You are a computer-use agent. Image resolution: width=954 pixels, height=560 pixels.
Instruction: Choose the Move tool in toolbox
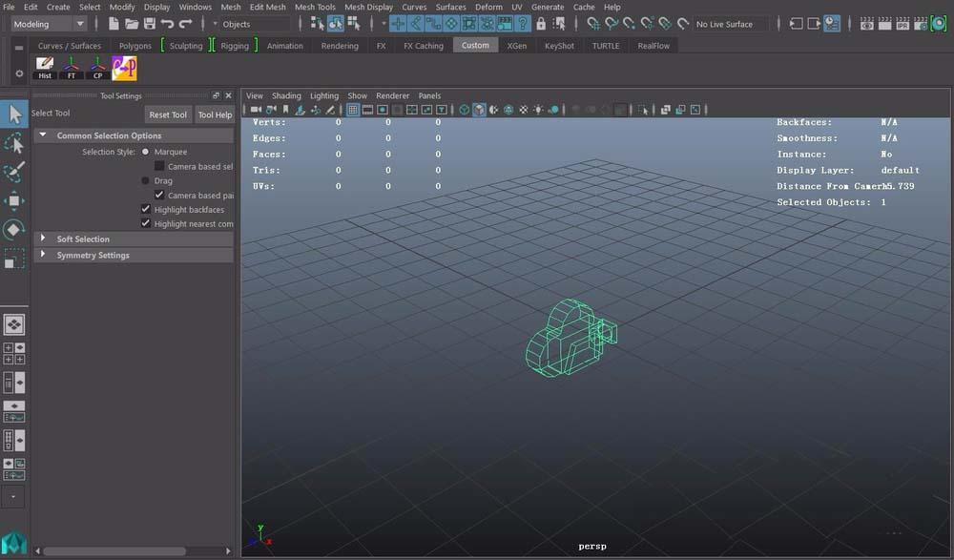click(x=14, y=201)
